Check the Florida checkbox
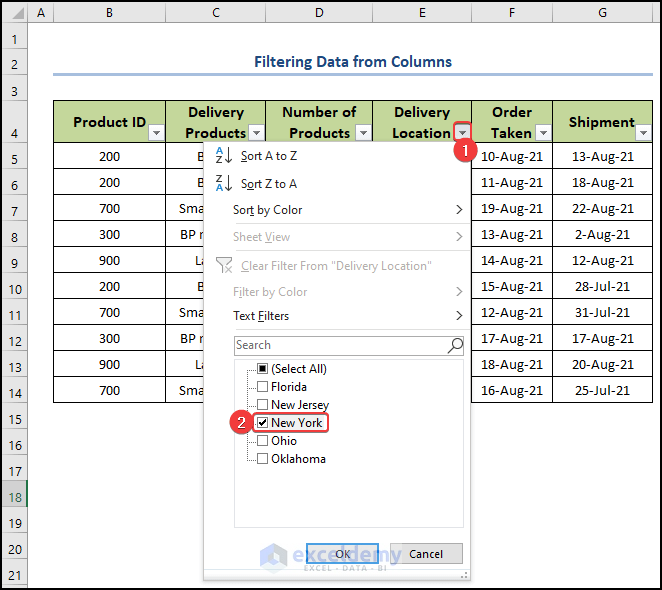Viewport: 662px width, 590px height. coord(262,387)
